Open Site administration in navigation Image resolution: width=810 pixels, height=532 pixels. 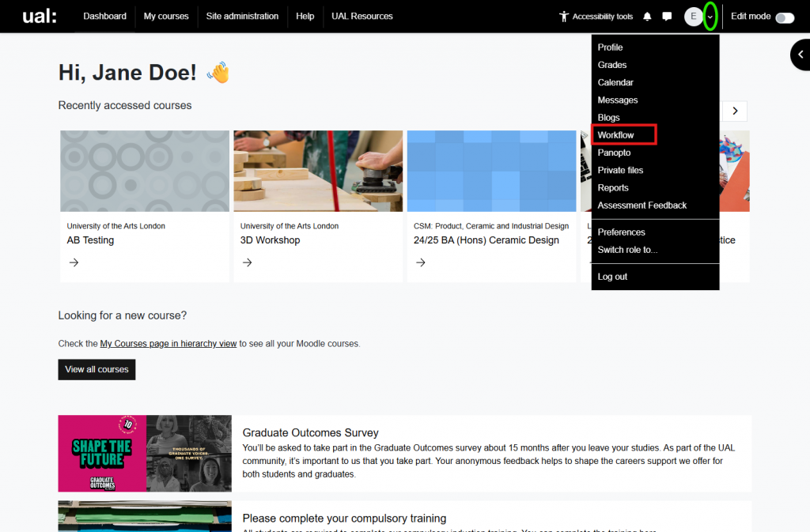[242, 16]
